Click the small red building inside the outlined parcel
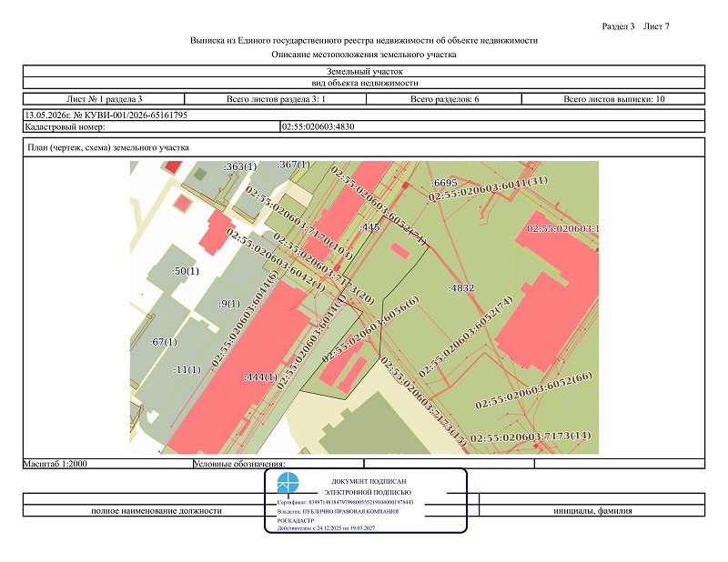 399,251
